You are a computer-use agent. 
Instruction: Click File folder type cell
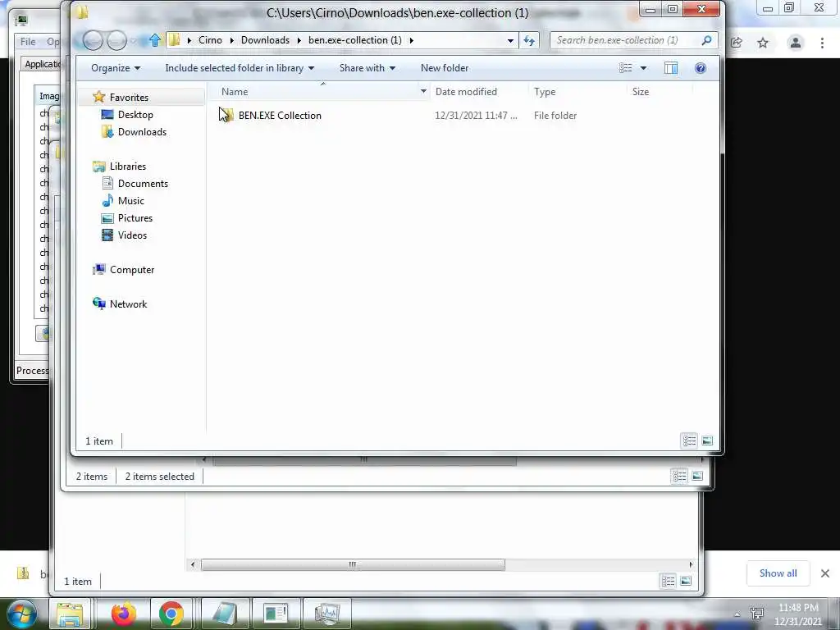coord(555,115)
